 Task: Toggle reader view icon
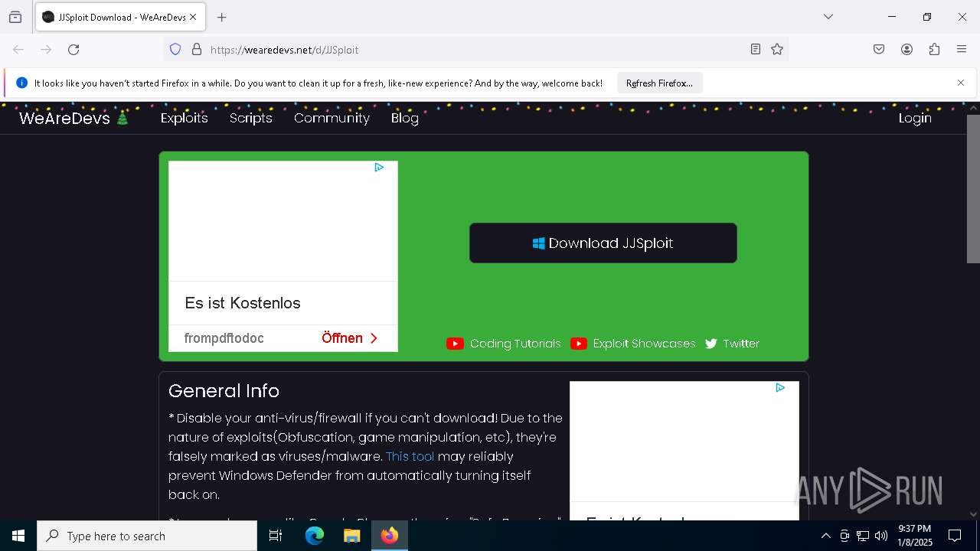pos(756,50)
